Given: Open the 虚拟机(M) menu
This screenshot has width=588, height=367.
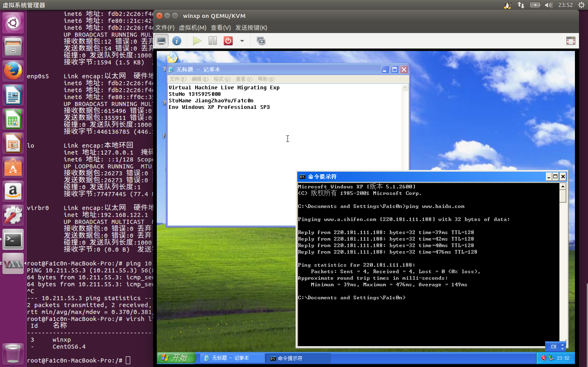Looking at the screenshot, I should (193, 28).
